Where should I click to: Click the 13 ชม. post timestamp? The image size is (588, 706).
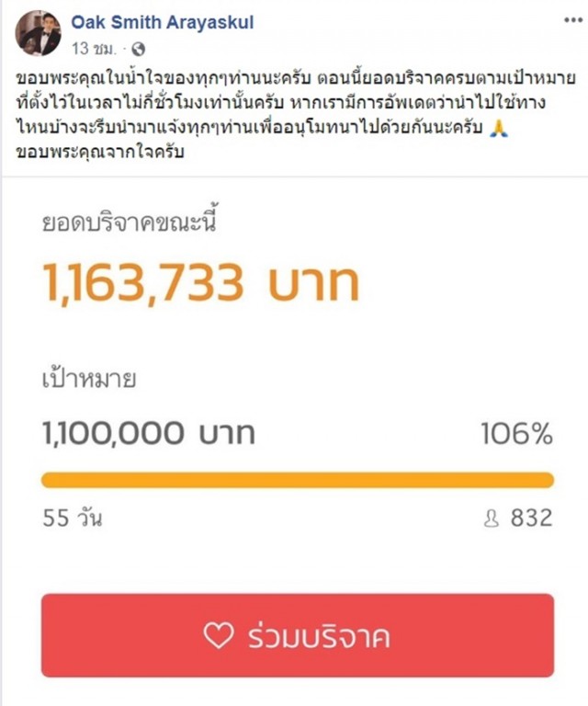(94, 49)
